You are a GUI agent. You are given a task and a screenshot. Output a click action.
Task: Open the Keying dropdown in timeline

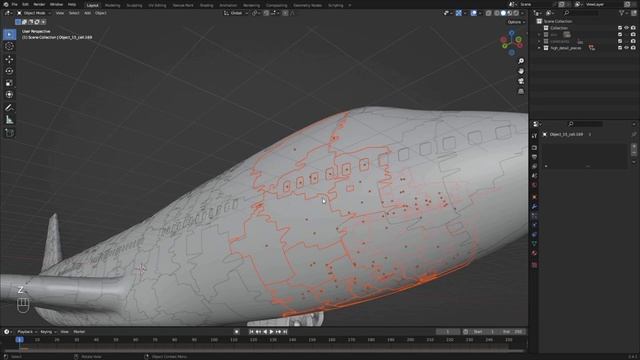coord(48,332)
